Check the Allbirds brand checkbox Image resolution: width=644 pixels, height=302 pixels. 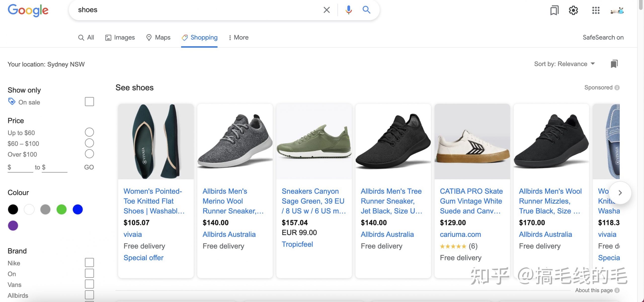[x=89, y=295]
